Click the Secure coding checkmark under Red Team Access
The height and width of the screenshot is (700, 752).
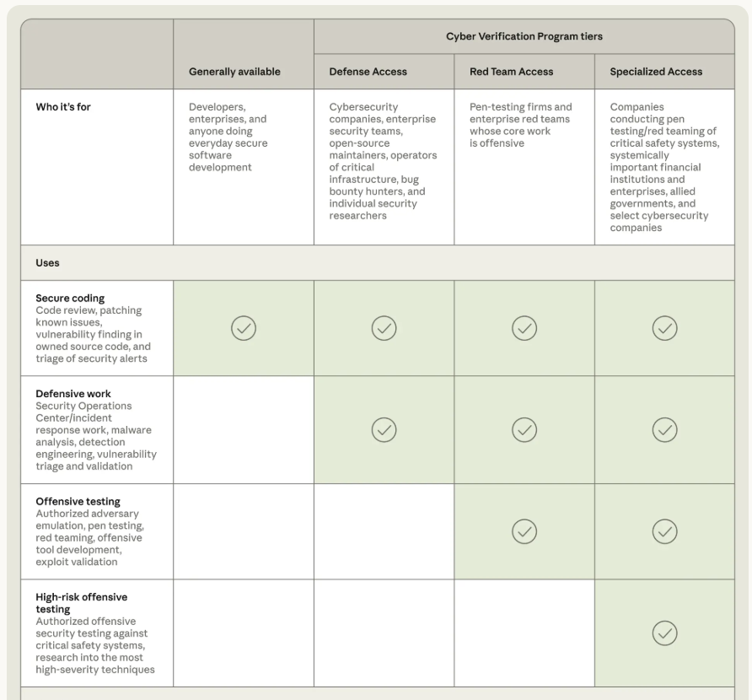pos(524,328)
